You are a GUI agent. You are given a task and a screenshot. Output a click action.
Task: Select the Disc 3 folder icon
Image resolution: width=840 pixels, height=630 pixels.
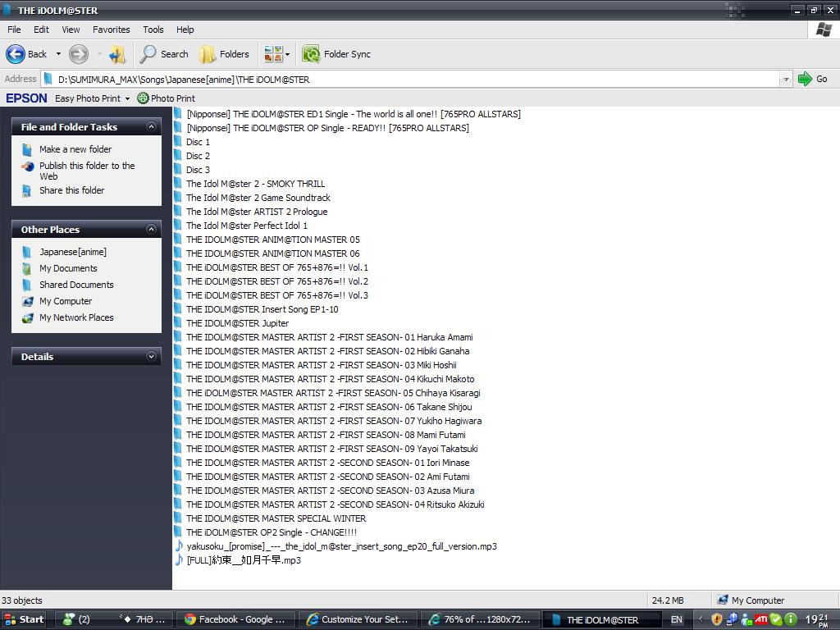pyautogui.click(x=178, y=170)
